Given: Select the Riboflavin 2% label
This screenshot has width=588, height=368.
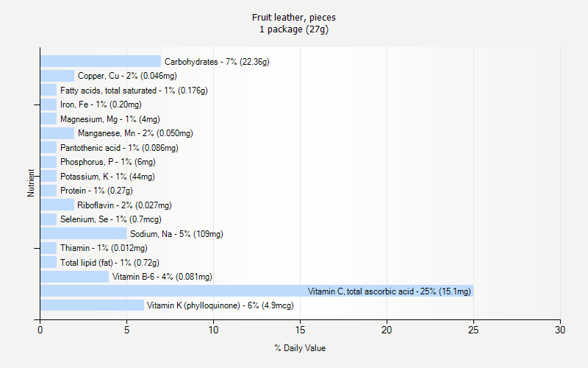Looking at the screenshot, I should tap(124, 205).
